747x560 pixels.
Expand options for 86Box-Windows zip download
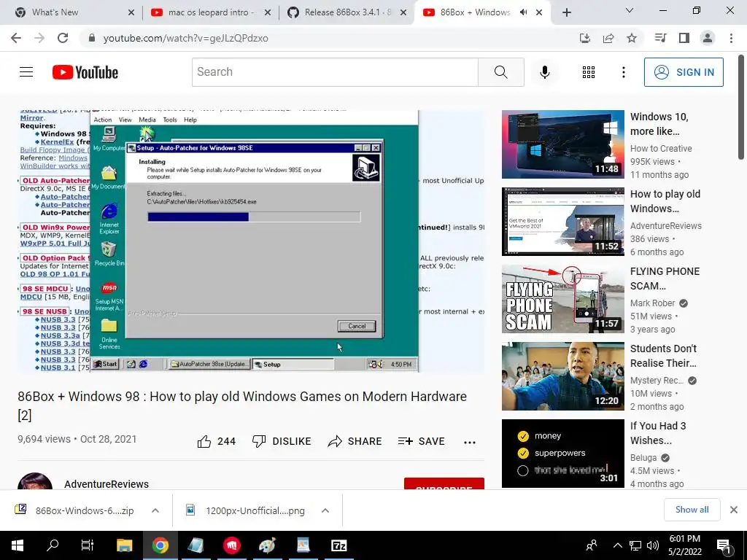155,510
